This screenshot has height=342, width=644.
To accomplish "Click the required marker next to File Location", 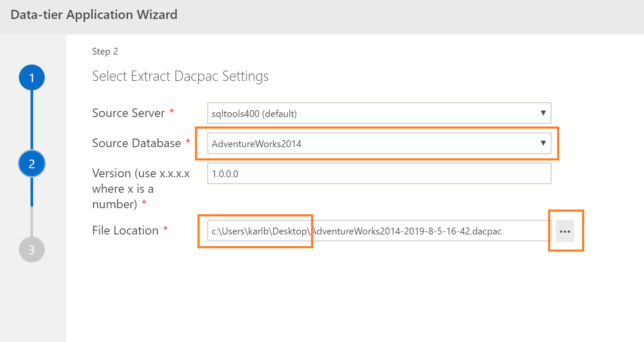I will [166, 229].
